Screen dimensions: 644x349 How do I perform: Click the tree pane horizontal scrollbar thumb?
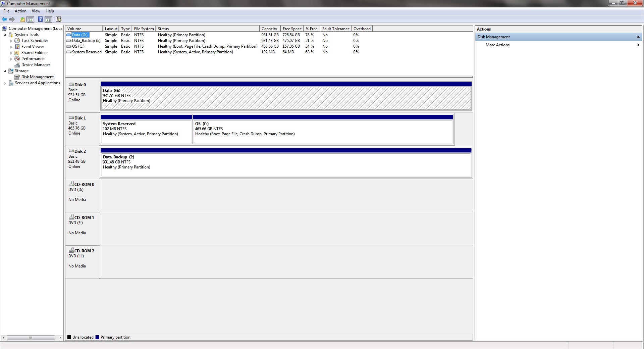31,338
